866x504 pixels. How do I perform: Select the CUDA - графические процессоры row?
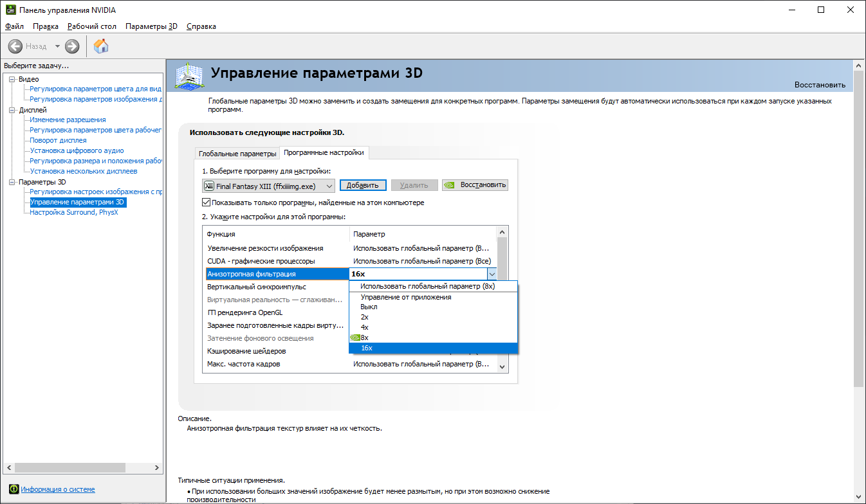click(350, 261)
